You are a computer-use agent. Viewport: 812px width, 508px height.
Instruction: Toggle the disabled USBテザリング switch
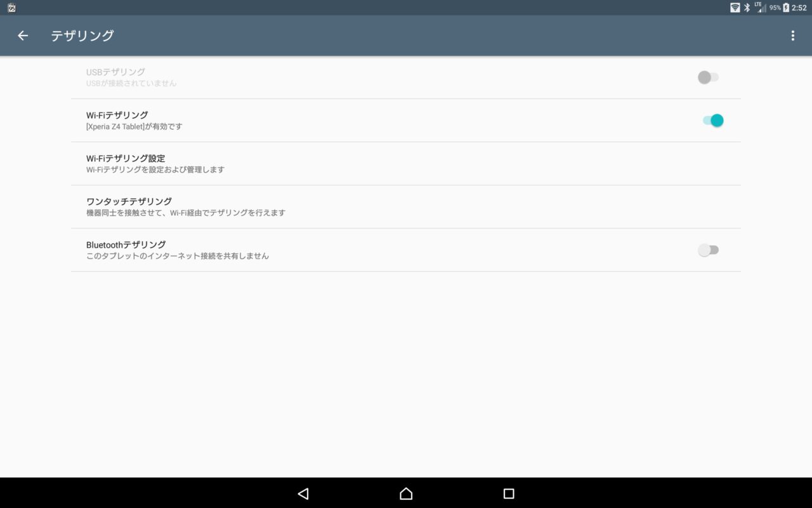coord(708,77)
